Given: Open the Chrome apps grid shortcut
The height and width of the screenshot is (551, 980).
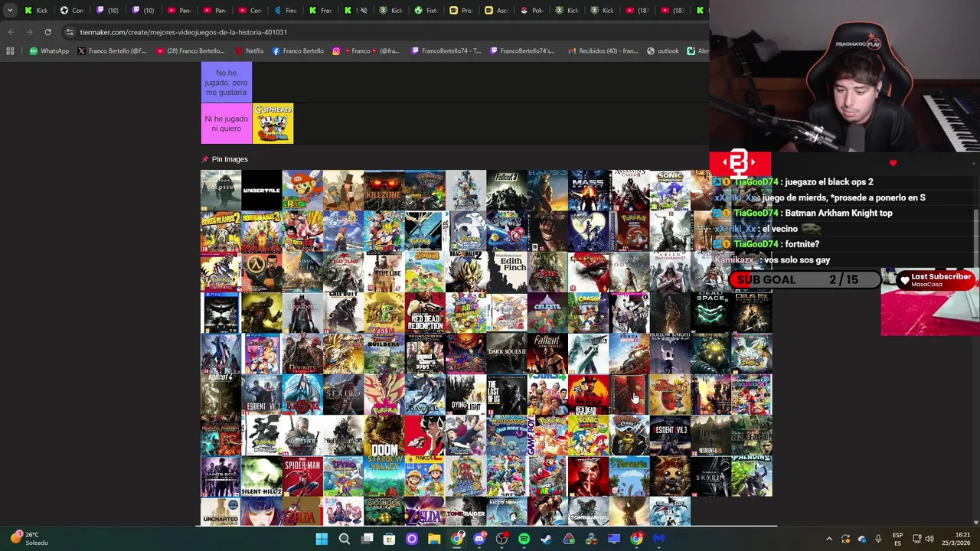Looking at the screenshot, I should (10, 51).
